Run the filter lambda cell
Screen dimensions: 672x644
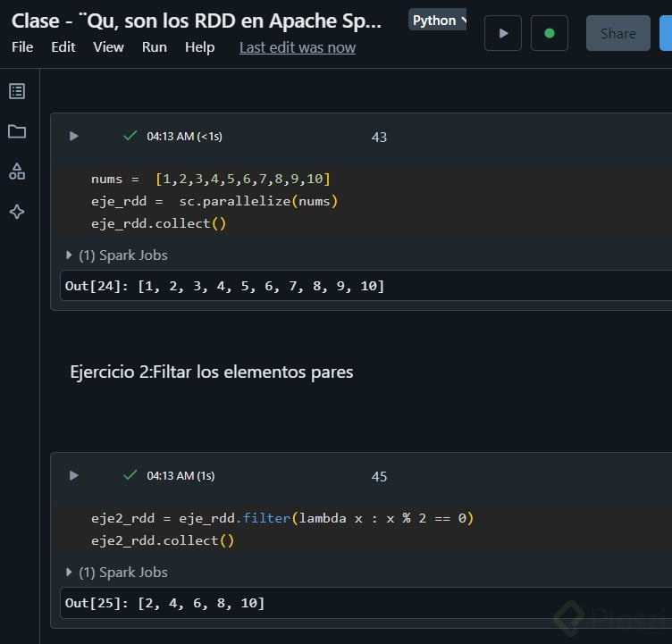[x=74, y=476]
